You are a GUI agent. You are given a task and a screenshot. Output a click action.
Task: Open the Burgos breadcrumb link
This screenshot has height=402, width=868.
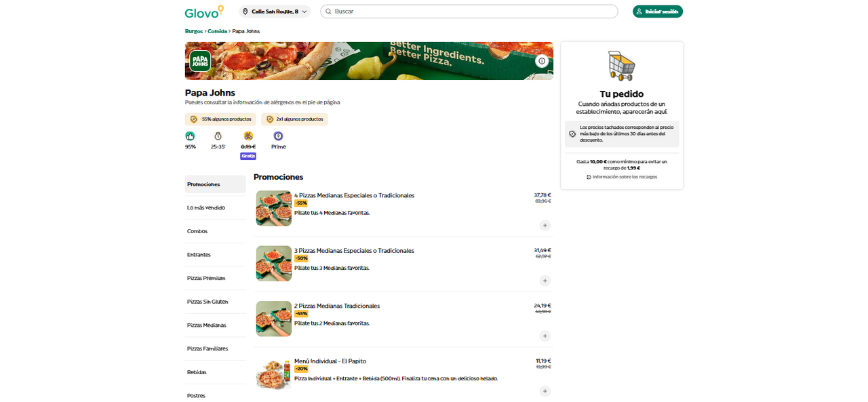click(193, 31)
